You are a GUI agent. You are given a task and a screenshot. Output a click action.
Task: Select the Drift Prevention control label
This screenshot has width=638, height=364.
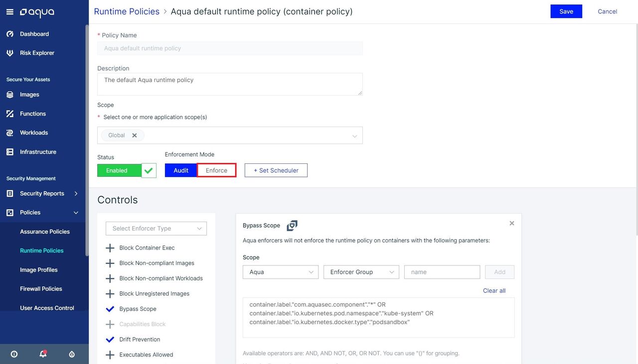(140, 340)
